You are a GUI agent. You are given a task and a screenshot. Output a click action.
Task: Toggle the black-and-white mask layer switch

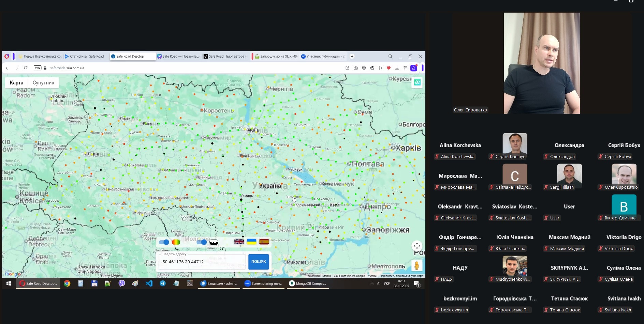point(202,242)
